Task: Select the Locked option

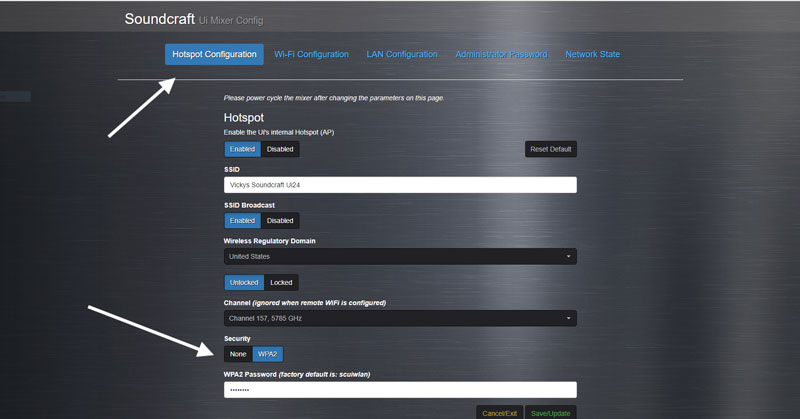Action: [281, 282]
